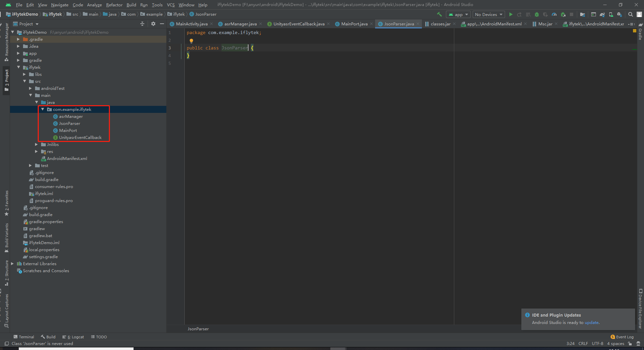Collapse the com.example.iflytek package
Viewport: 644px width, 350px height.
(x=42, y=109)
